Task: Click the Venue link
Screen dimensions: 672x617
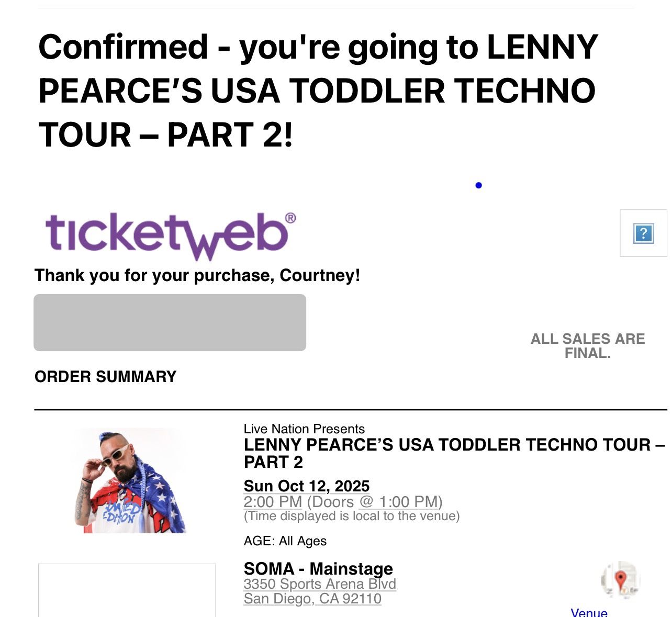Action: (x=589, y=612)
